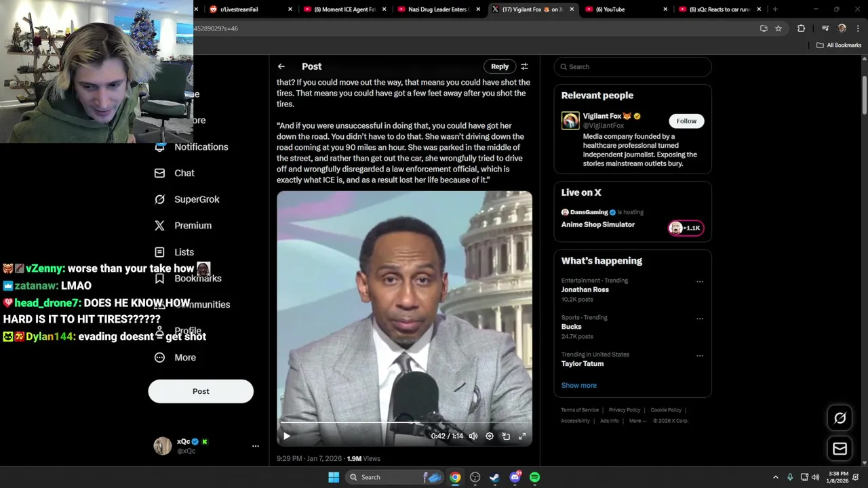Click Show more under What's happening
Image resolution: width=868 pixels, height=488 pixels.
[x=579, y=385]
